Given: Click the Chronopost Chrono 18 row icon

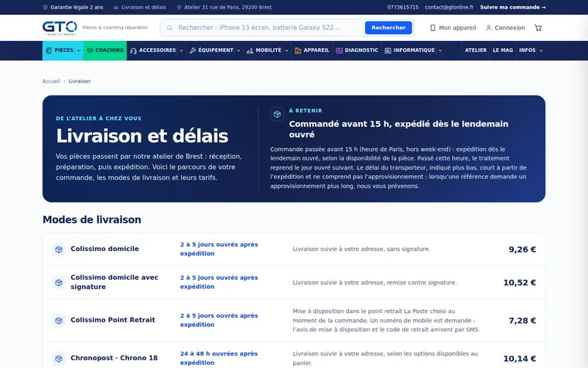Looking at the screenshot, I should pyautogui.click(x=59, y=358).
